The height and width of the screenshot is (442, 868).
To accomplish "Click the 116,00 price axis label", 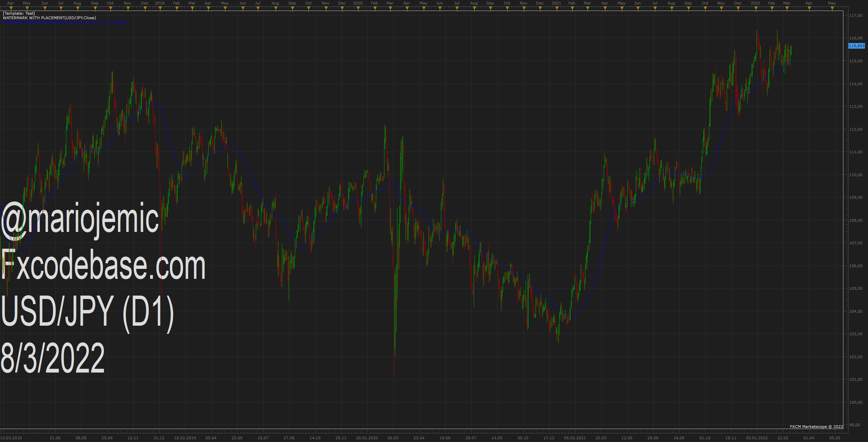I will [x=856, y=38].
